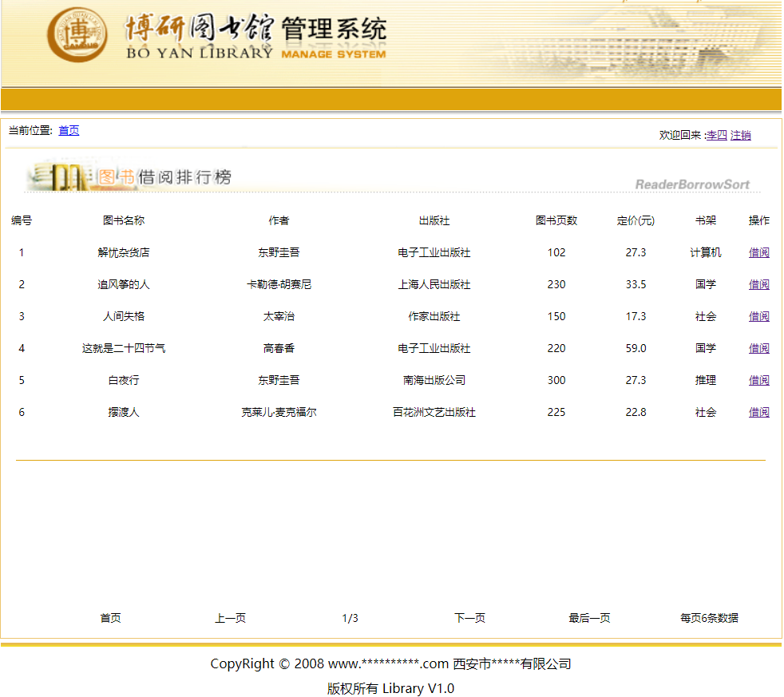Click the round Bo Yan library logo
Screen dimensions: 784x697
(x=77, y=34)
